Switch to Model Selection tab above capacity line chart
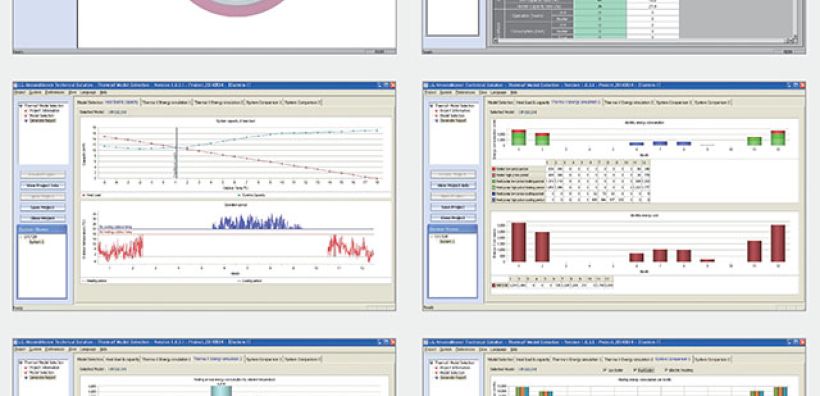The height and width of the screenshot is (396, 820). click(90, 103)
